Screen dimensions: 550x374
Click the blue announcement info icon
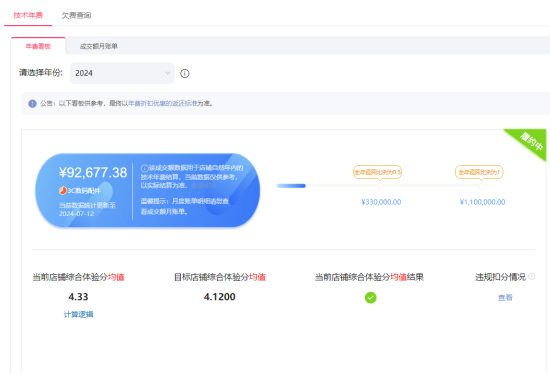[x=32, y=103]
